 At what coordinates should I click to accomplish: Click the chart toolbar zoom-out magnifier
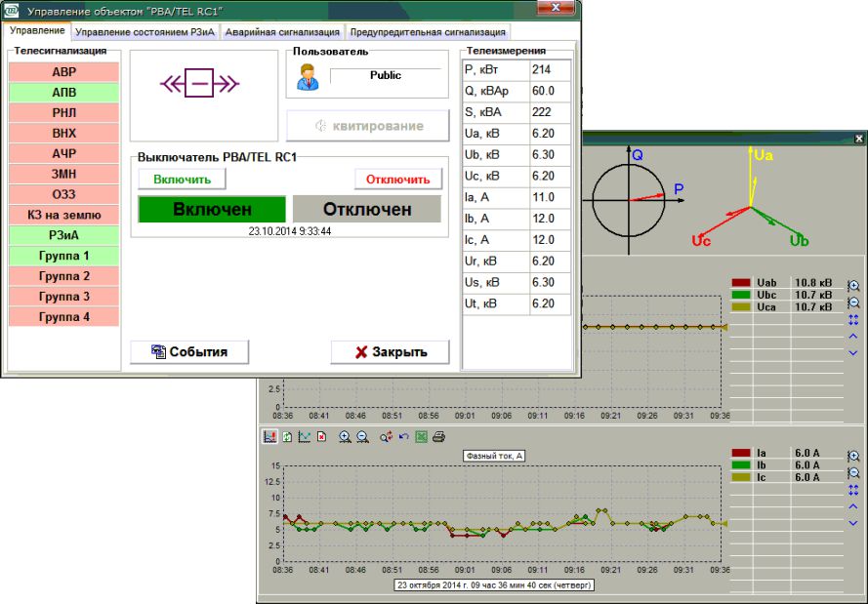(362, 437)
